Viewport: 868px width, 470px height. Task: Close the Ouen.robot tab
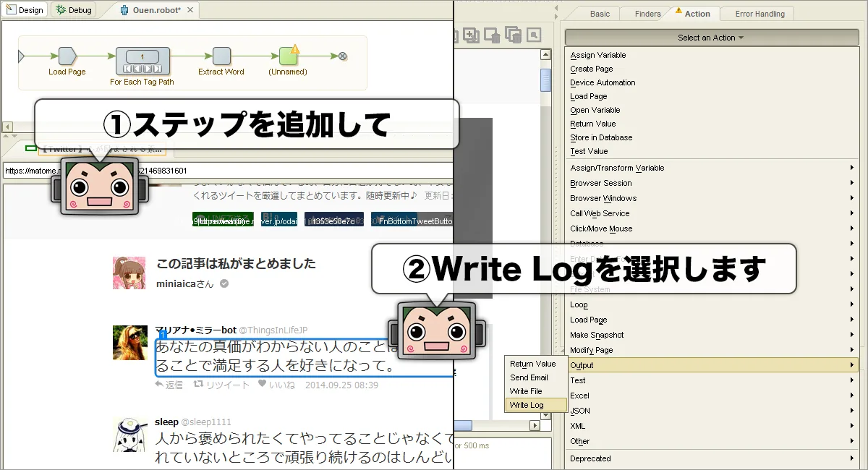pos(190,10)
